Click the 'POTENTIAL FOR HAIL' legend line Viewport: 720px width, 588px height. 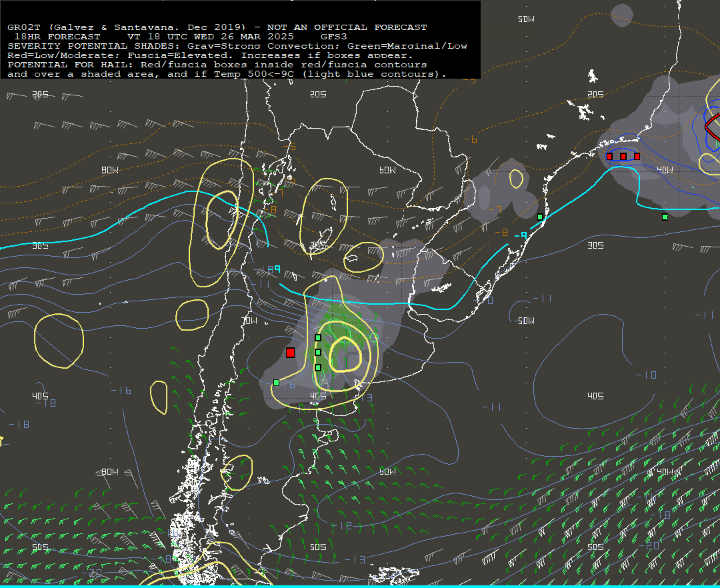pos(217,65)
